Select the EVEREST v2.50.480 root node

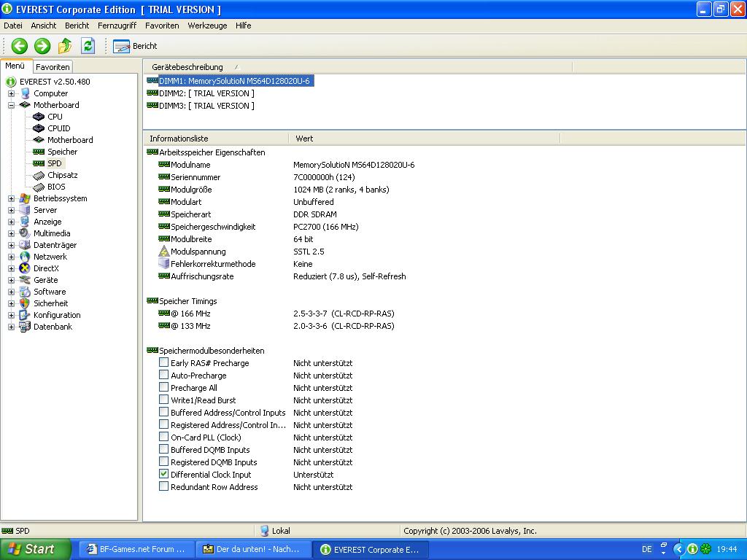click(x=55, y=82)
